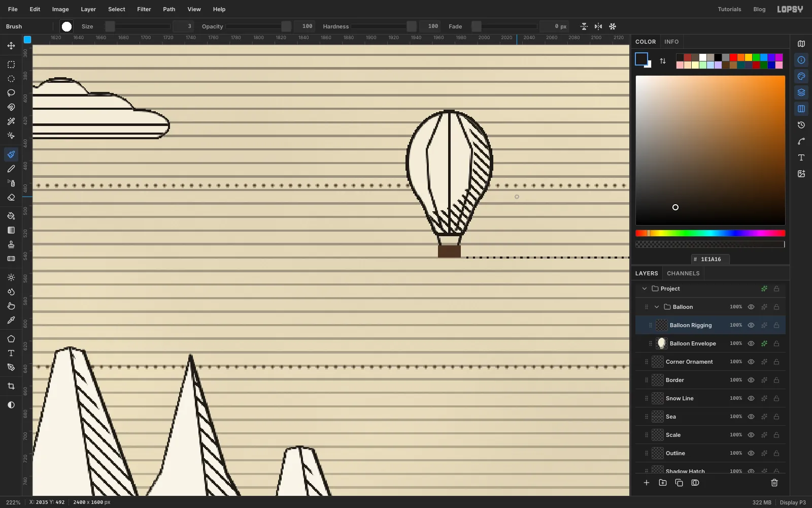Click the Lopsy logo
812x508 pixels.
(x=790, y=9)
